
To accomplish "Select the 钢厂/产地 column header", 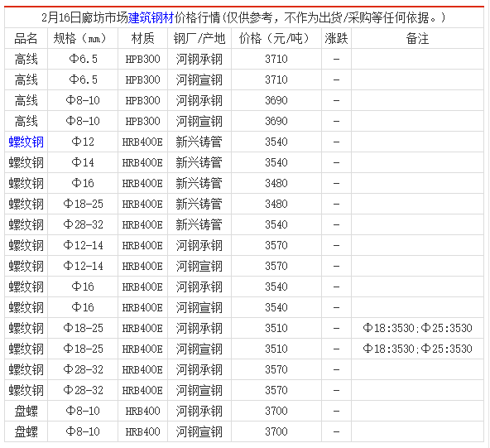I will click(x=199, y=38).
